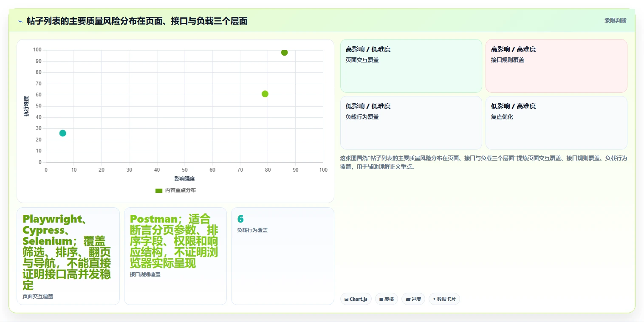Click 负载行为覆盖 in the low-impact low-difficulty card
Viewport: 644px width, 322px height.
(x=362, y=117)
